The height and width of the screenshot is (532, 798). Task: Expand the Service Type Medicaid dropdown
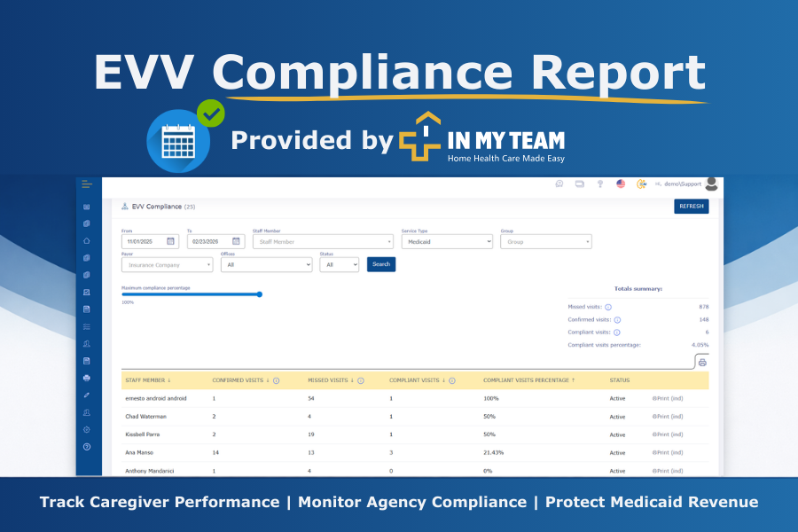[446, 241]
